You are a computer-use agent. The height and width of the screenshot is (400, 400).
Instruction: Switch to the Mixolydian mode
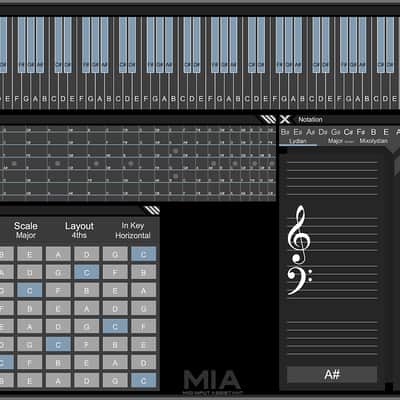(x=373, y=141)
